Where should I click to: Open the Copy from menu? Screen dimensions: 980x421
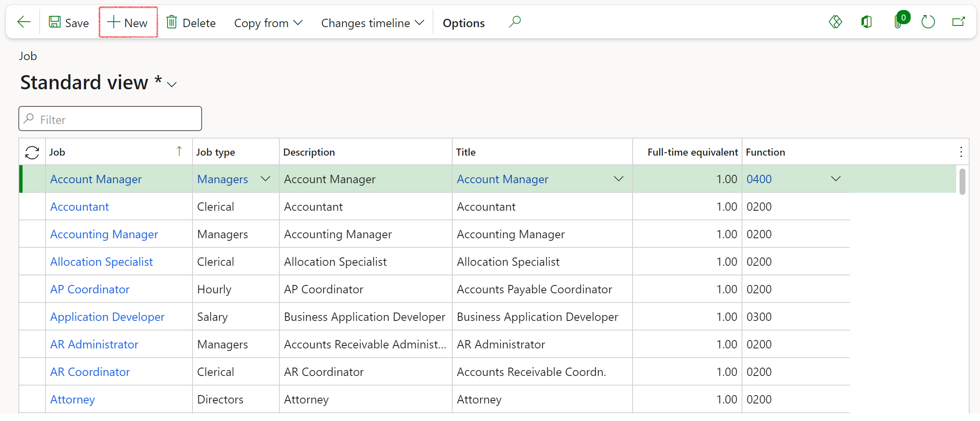coord(268,23)
